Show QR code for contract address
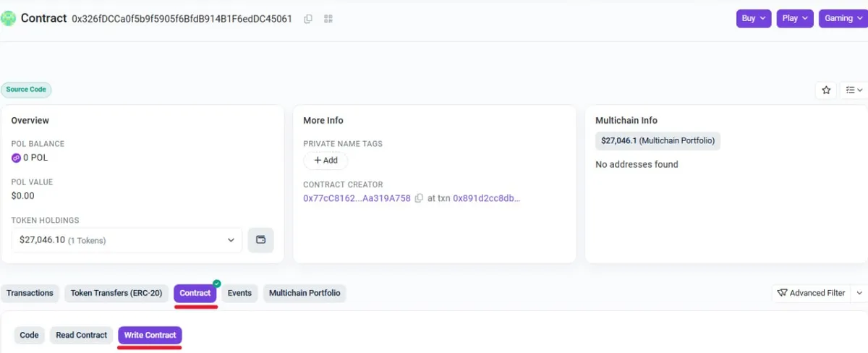Image resolution: width=868 pixels, height=353 pixels. point(328,19)
